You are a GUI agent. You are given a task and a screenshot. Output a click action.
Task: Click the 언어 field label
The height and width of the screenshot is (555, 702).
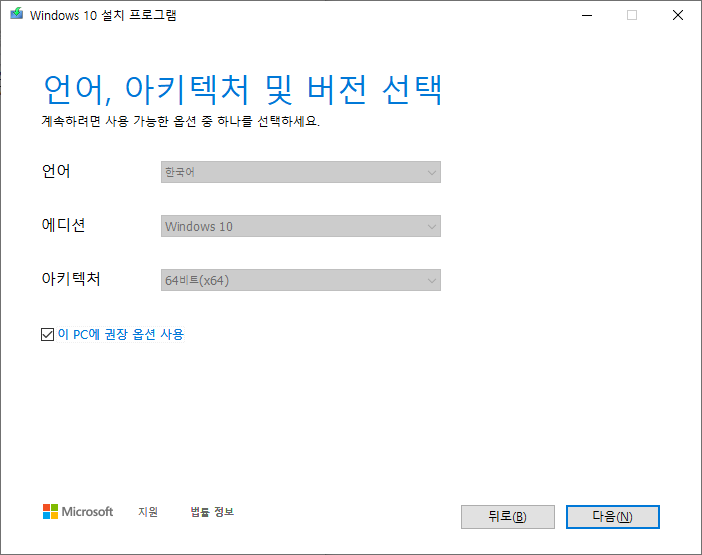coord(56,171)
